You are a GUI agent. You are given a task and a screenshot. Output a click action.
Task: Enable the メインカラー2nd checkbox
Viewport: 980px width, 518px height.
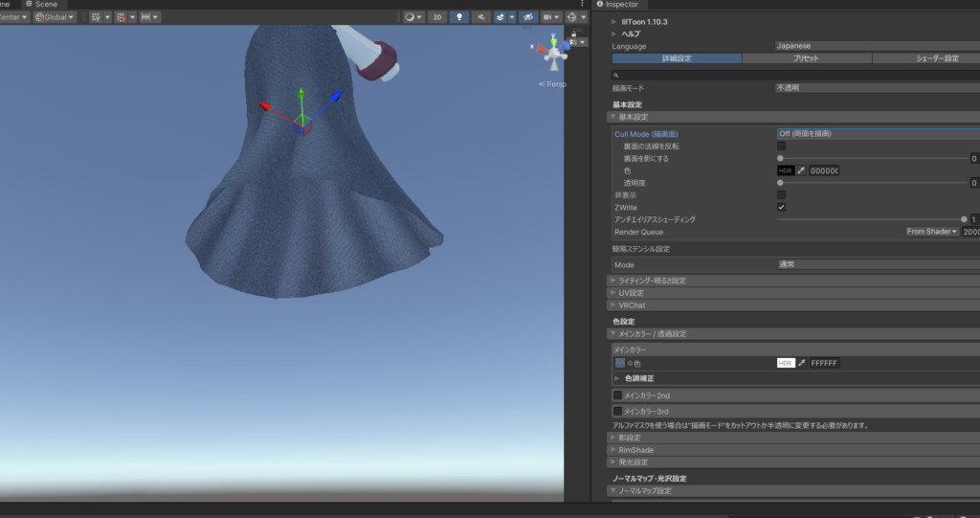(x=617, y=394)
